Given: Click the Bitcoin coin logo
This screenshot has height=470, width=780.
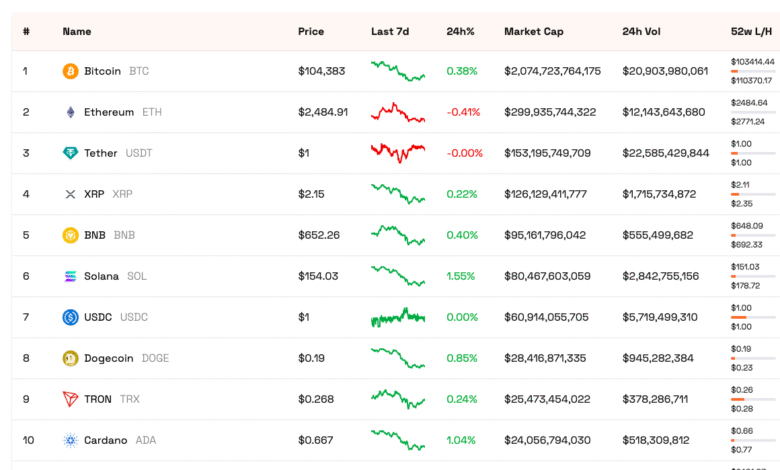Looking at the screenshot, I should (70, 71).
